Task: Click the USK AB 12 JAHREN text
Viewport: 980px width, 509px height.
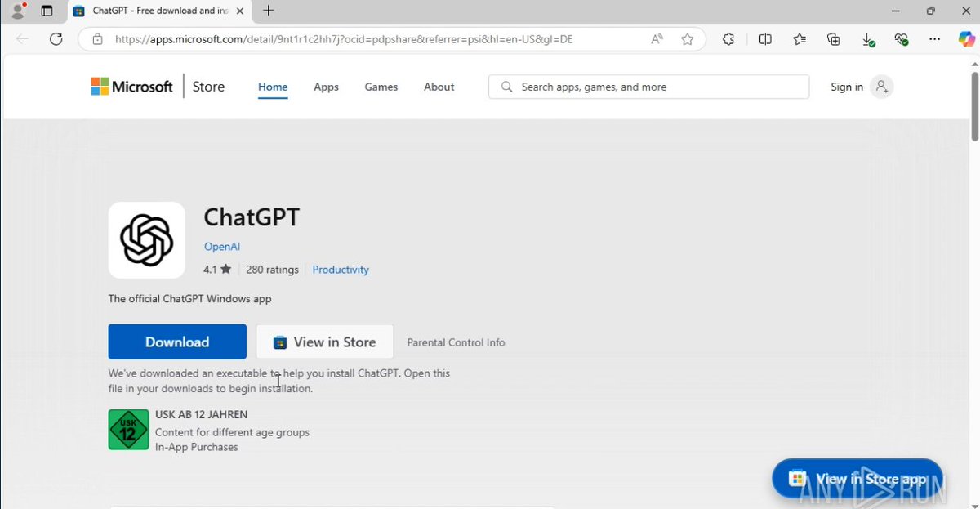Action: (x=201, y=414)
